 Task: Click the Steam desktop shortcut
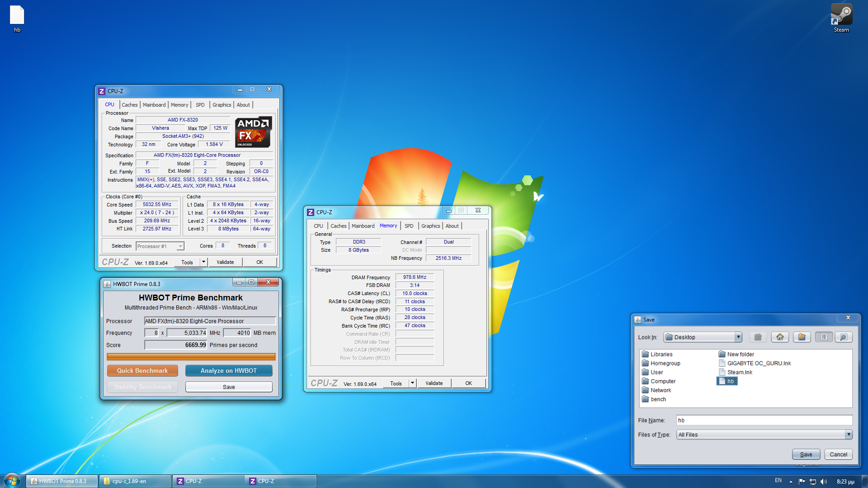pyautogui.click(x=841, y=18)
